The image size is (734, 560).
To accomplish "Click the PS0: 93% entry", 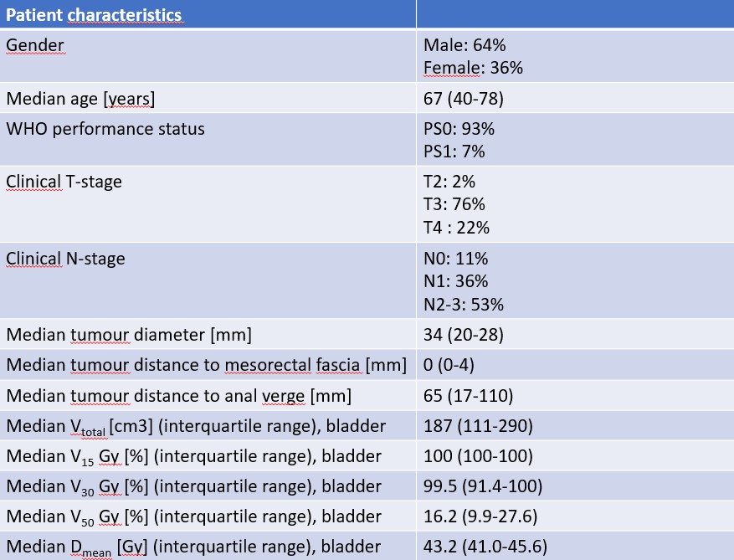I will tap(459, 129).
